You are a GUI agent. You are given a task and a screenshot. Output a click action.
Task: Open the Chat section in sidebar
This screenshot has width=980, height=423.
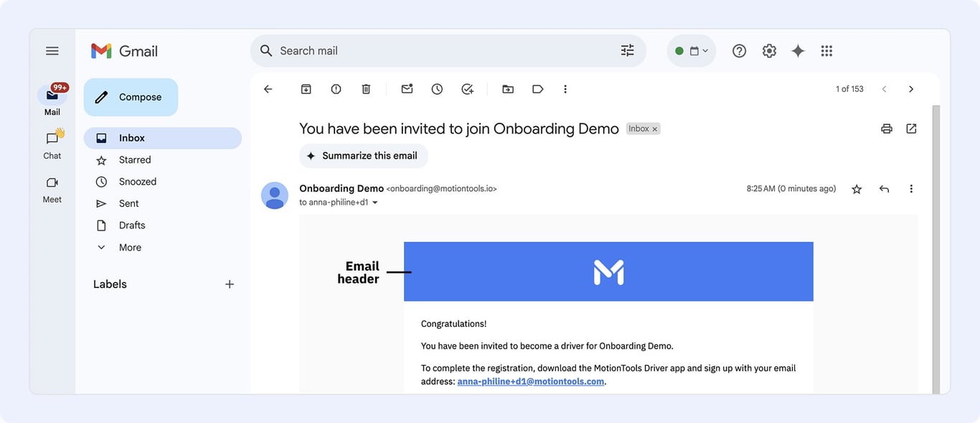(x=52, y=144)
